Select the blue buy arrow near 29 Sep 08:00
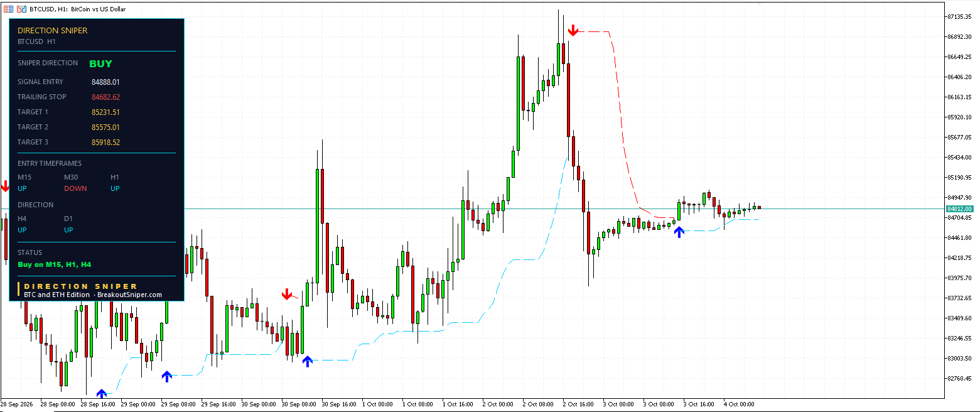 tap(166, 376)
